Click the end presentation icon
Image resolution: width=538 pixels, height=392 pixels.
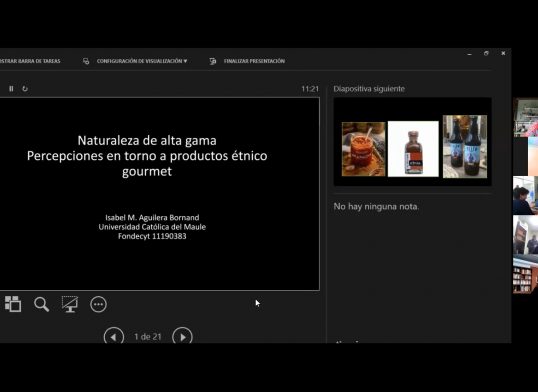coord(213,61)
